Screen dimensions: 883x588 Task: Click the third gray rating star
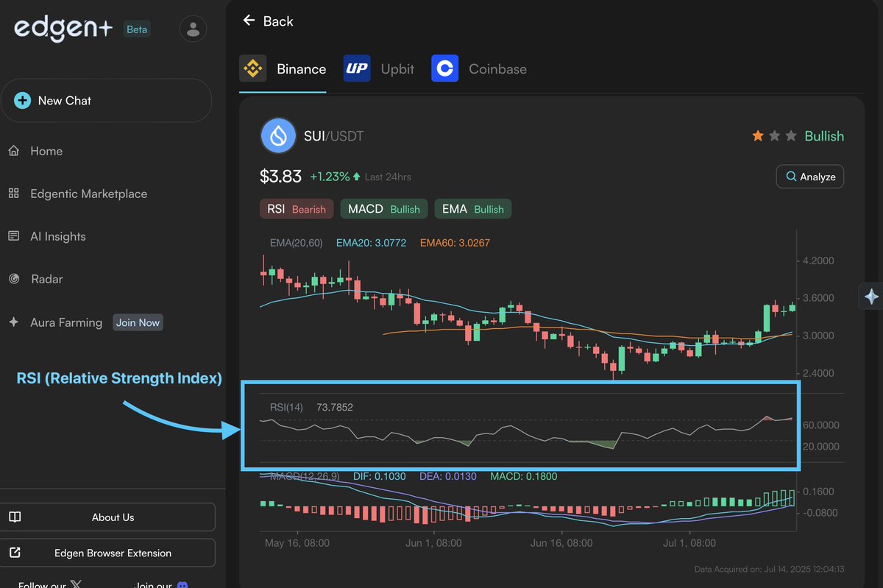point(791,135)
